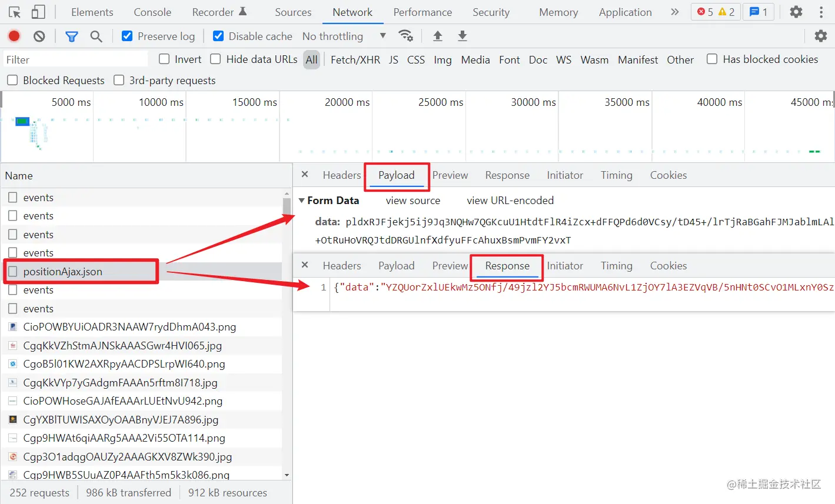Open the Sources tab
Image resolution: width=835 pixels, height=504 pixels.
click(x=293, y=12)
